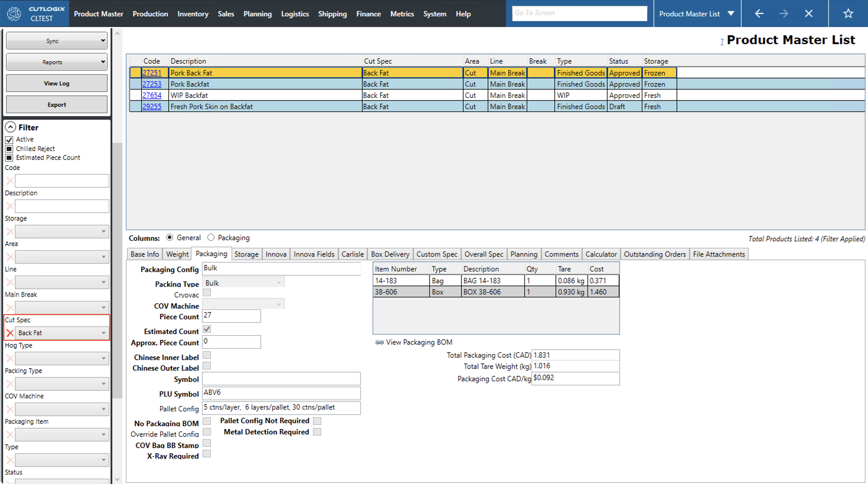The width and height of the screenshot is (868, 485).
Task: Click the back arrow navigation icon
Action: [759, 14]
